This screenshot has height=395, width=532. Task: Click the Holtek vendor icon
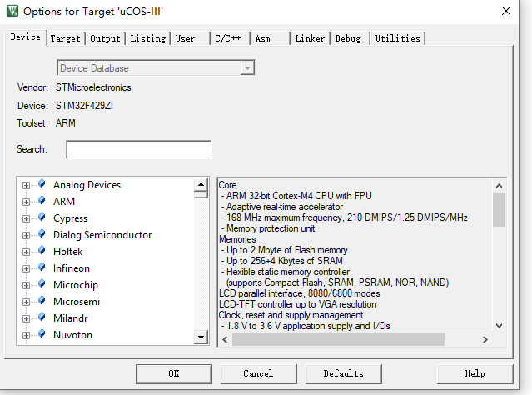pos(42,252)
